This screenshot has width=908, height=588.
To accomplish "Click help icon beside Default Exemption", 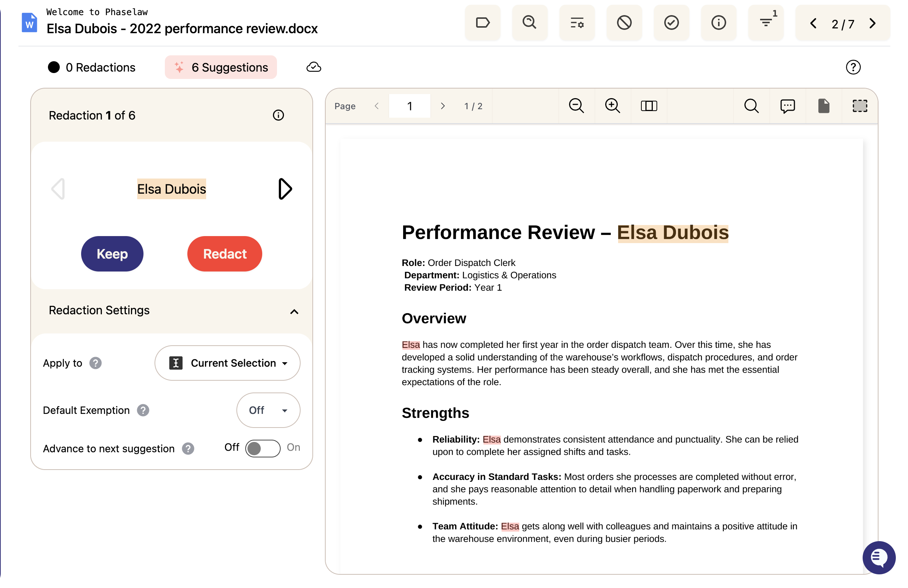I will [x=143, y=410].
